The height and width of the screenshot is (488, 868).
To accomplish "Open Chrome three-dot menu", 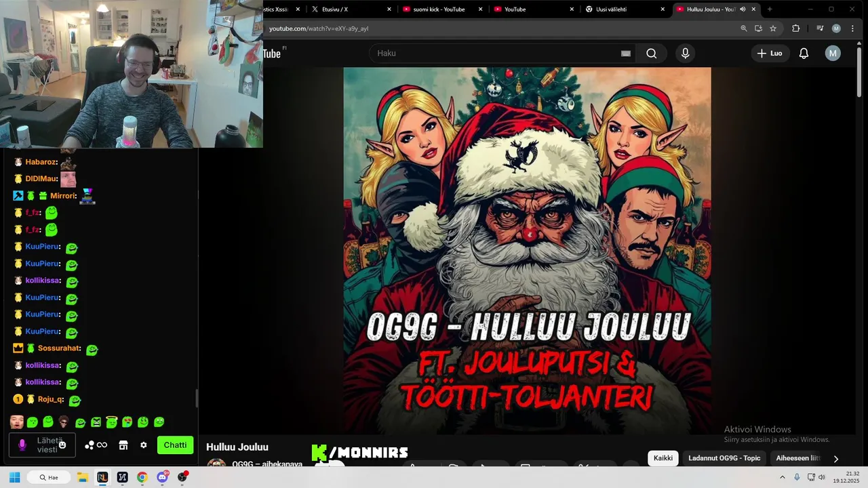I will pyautogui.click(x=852, y=28).
